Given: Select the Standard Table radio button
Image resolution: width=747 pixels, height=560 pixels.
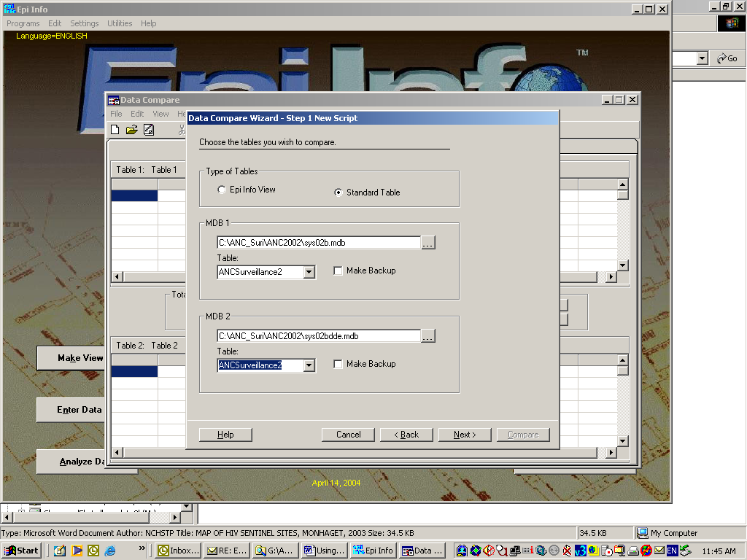Looking at the screenshot, I should tap(338, 192).
